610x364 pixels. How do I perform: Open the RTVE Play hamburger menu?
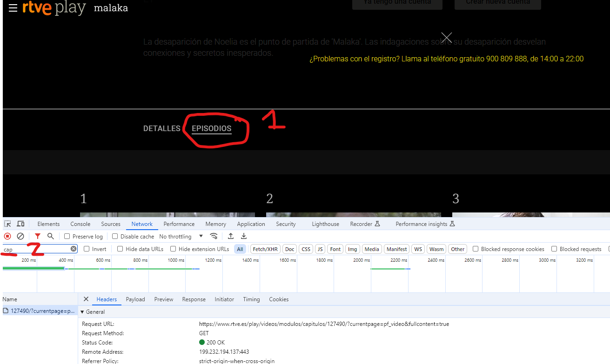(x=13, y=8)
